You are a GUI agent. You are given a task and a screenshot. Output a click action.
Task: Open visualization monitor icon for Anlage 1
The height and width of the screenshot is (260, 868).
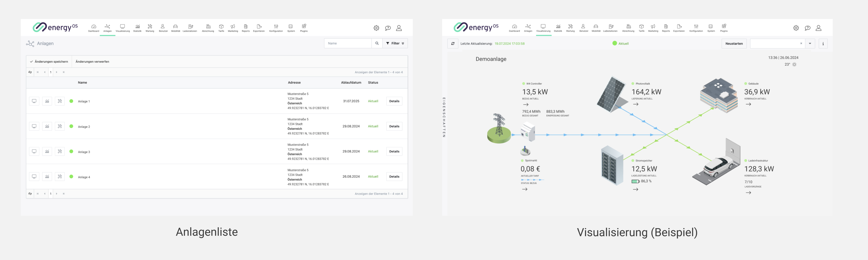click(34, 101)
